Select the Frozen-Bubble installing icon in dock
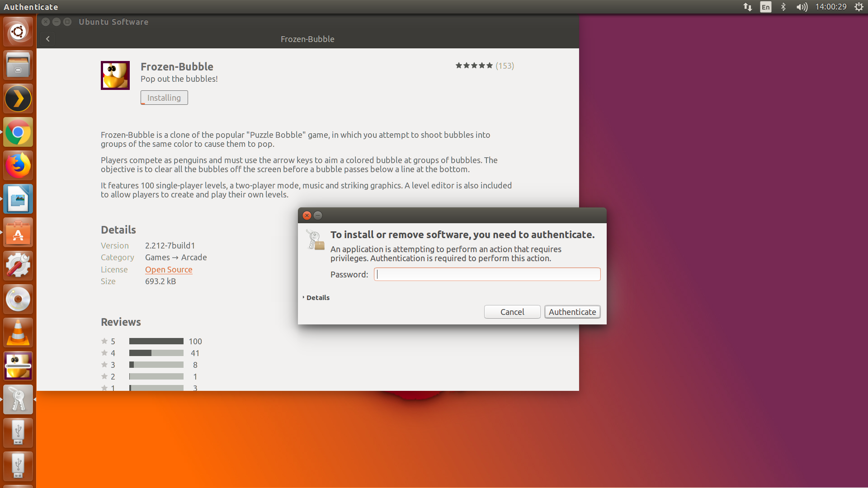Image resolution: width=868 pixels, height=488 pixels. (x=18, y=366)
